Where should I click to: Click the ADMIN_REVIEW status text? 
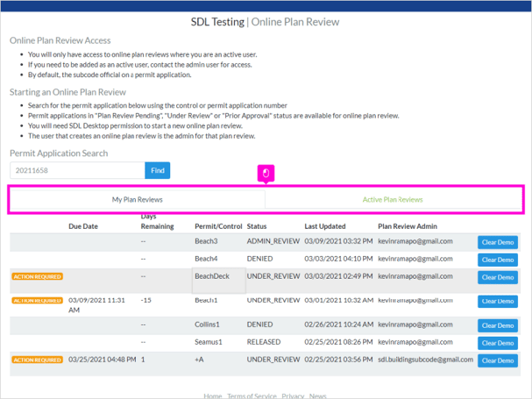pos(273,241)
